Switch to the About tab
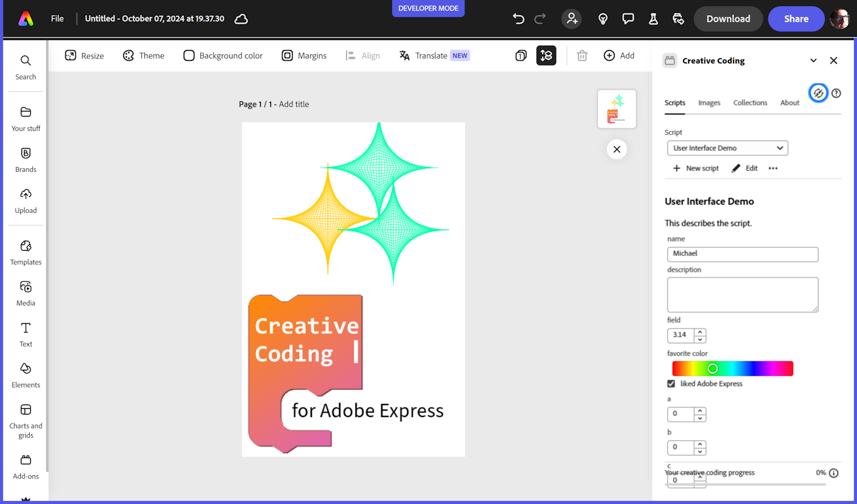The image size is (857, 504). pos(790,103)
